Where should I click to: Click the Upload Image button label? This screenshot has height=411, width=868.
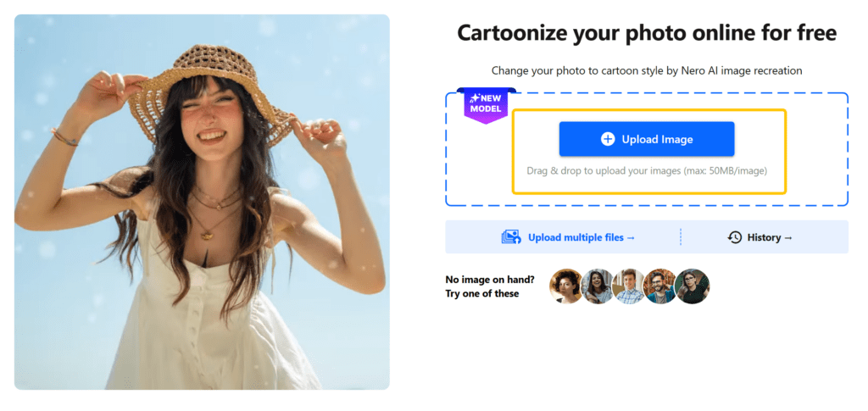pyautogui.click(x=657, y=139)
